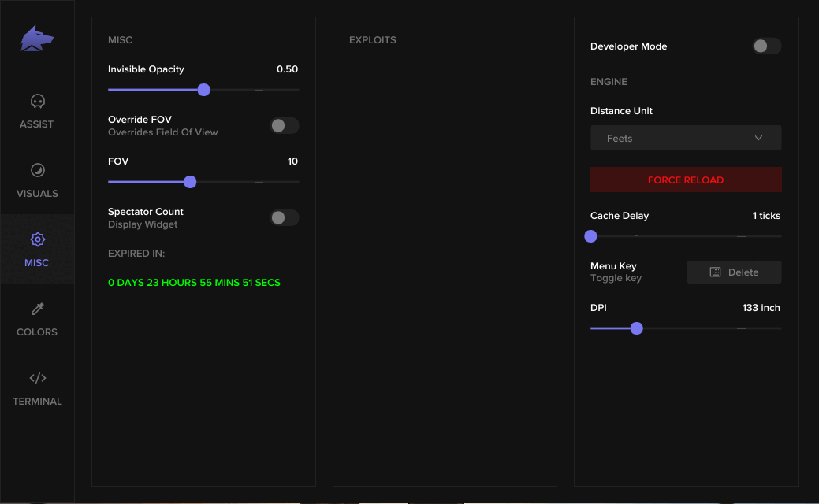Viewport: 819px width, 504px height.
Task: Switch to the COLORS tab label
Action: point(37,332)
